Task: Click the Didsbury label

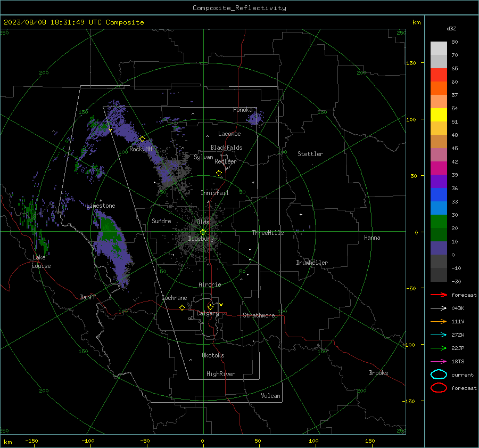Action: 201,239
